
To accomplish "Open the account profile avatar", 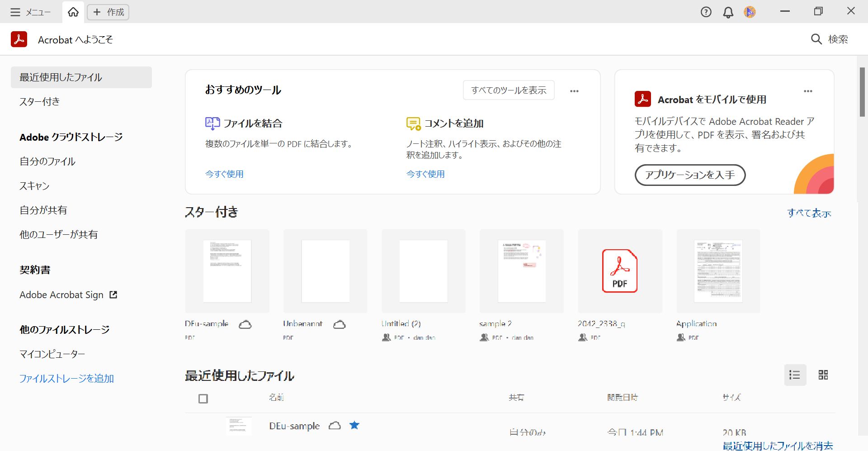I will click(x=749, y=12).
